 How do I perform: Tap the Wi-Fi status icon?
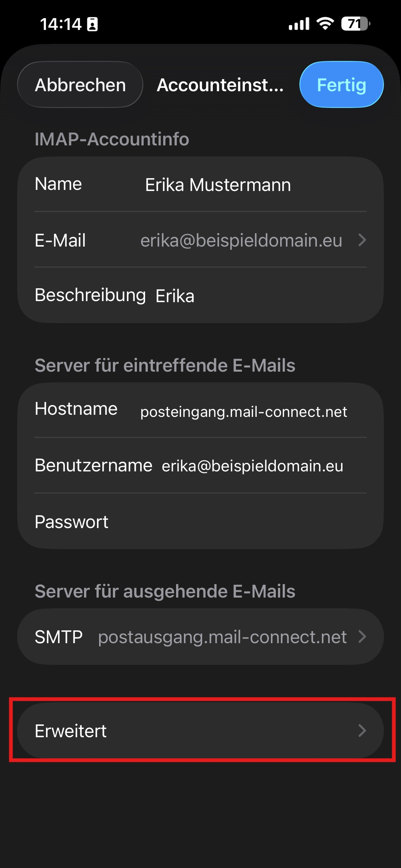point(325,24)
